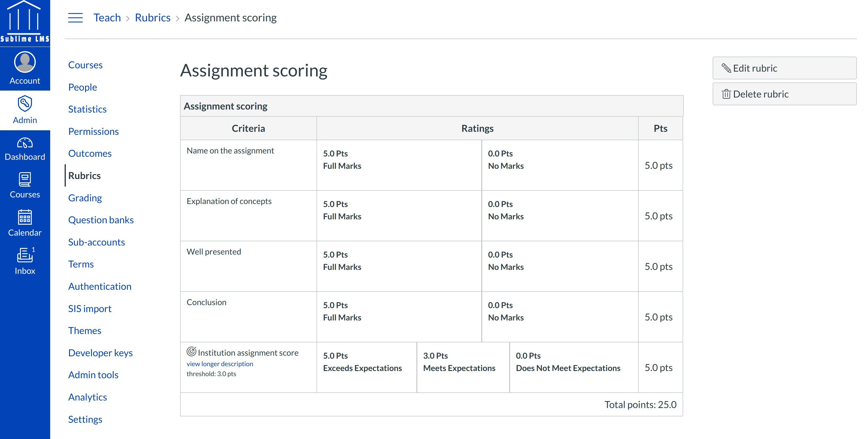Viewport: 868px width, 439px height.
Task: Click the Does Not Meet Expectations rating
Action: [568, 368]
